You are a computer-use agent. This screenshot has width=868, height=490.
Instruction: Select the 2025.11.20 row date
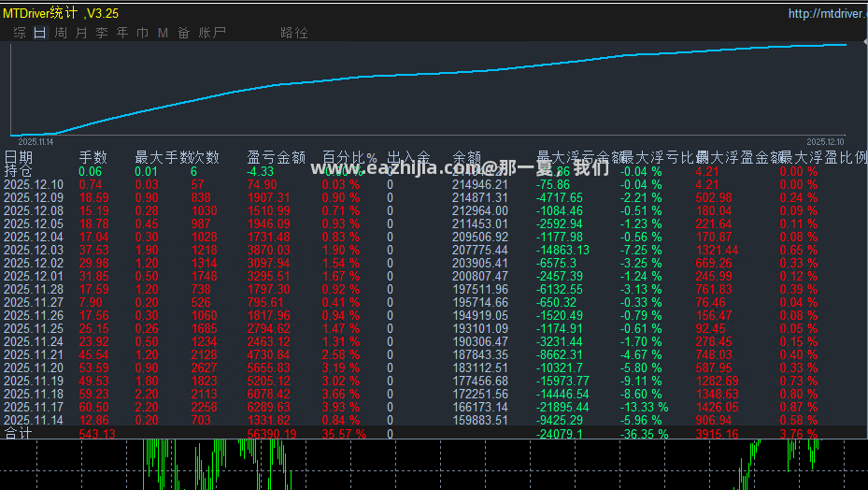pos(34,368)
